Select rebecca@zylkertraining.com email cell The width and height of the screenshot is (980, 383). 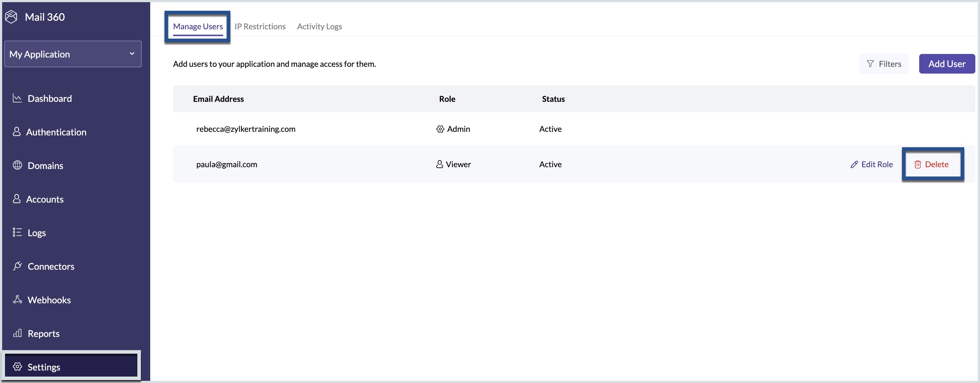tap(246, 129)
